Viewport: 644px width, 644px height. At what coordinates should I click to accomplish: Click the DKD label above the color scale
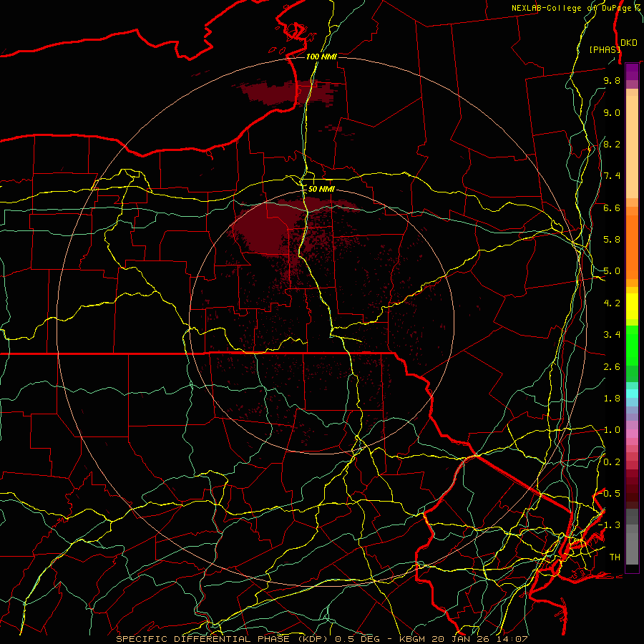pos(629,43)
